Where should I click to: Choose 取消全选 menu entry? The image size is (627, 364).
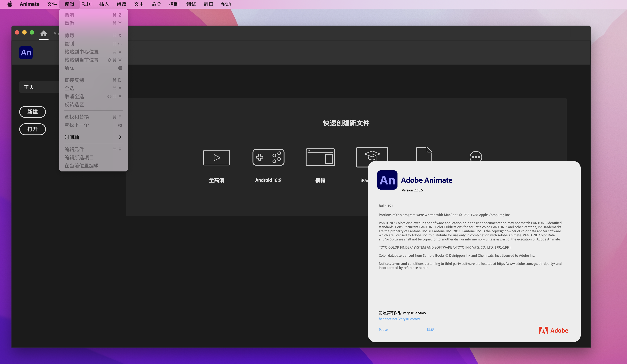[x=93, y=96]
